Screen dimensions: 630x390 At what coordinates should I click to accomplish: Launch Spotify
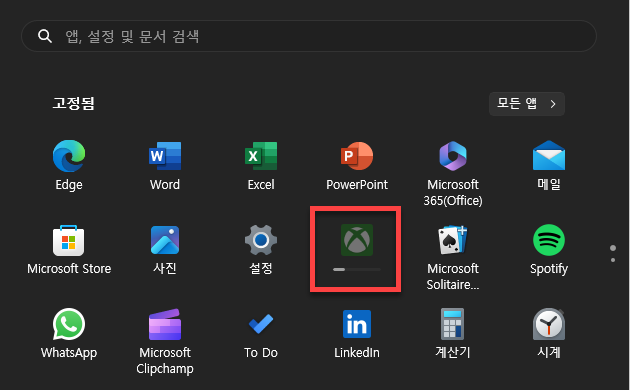click(x=549, y=249)
